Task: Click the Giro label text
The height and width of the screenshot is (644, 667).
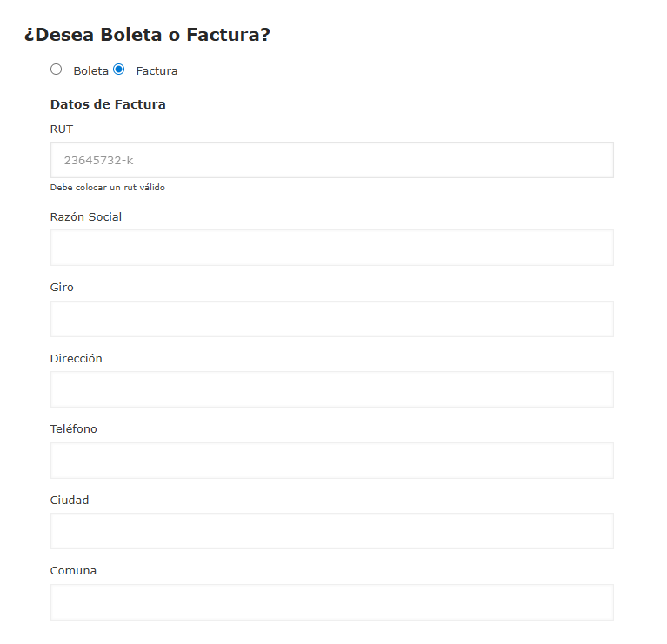Action: coord(62,288)
